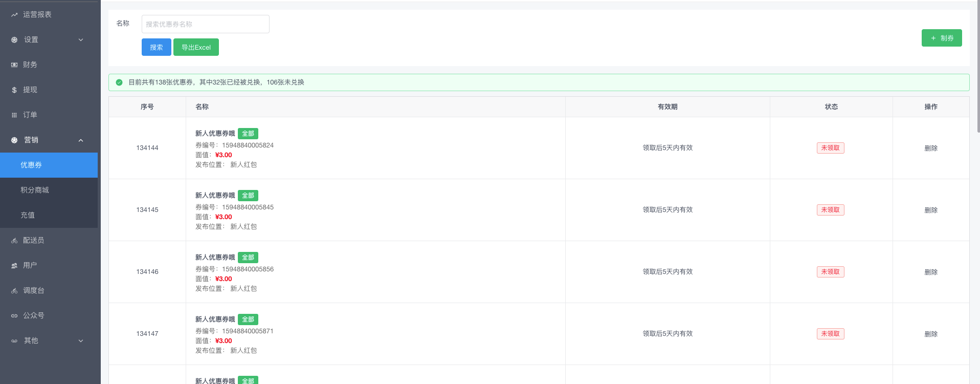Open the 订单 menu item
The width and height of the screenshot is (980, 384).
[49, 115]
